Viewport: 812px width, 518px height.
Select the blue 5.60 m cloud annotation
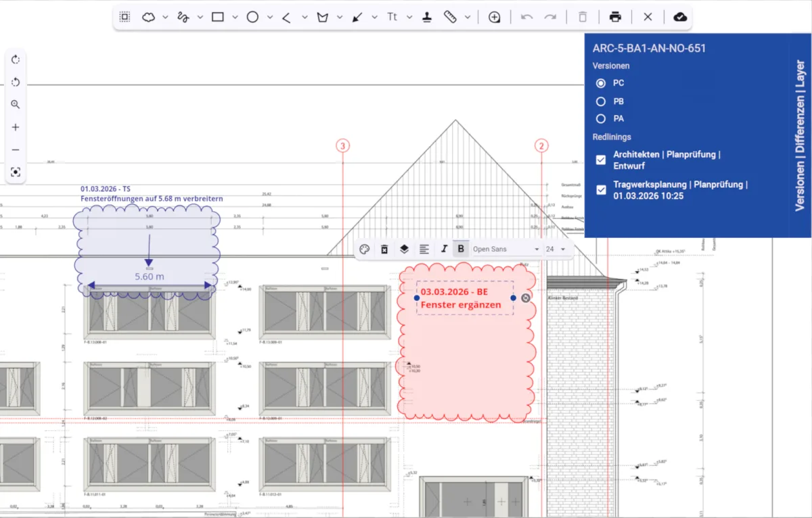point(148,250)
